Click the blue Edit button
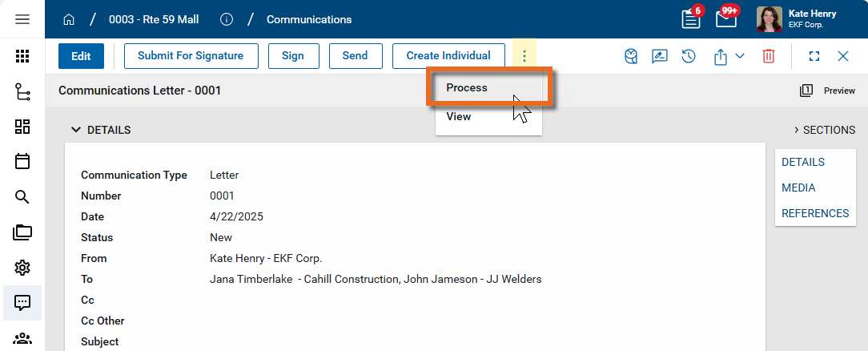The image size is (868, 351). [x=81, y=56]
